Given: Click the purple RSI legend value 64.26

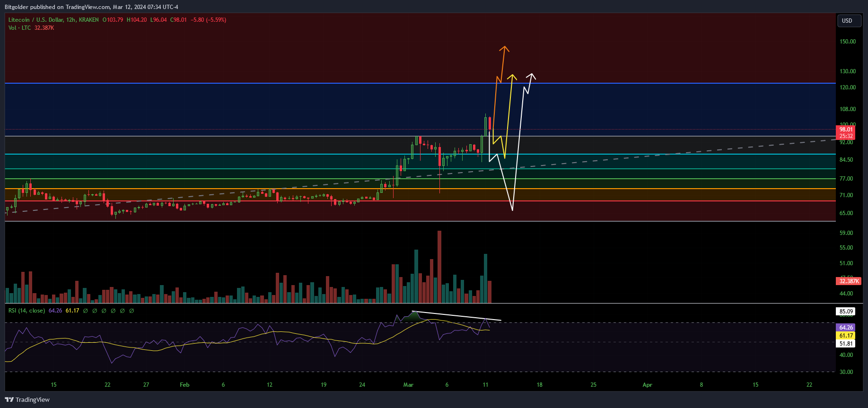Looking at the screenshot, I should pos(55,311).
